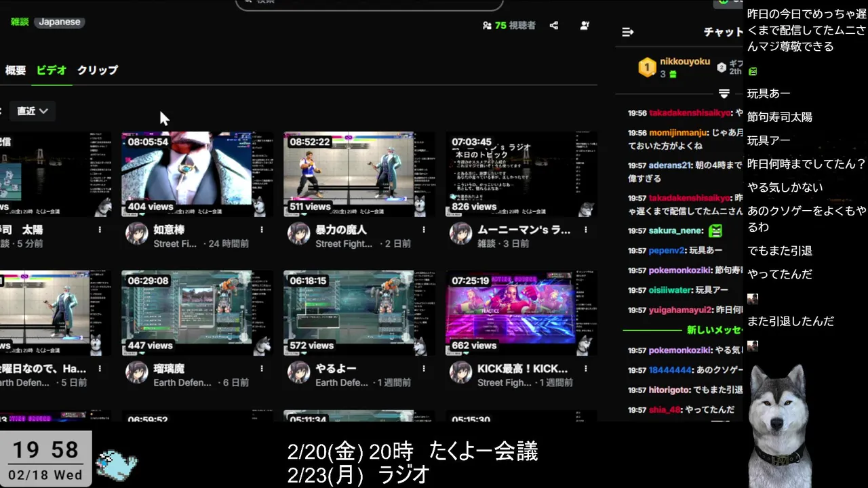Click the channel avatar beside ムーニーマン's ラ...
The image size is (868, 488).
pyautogui.click(x=460, y=233)
